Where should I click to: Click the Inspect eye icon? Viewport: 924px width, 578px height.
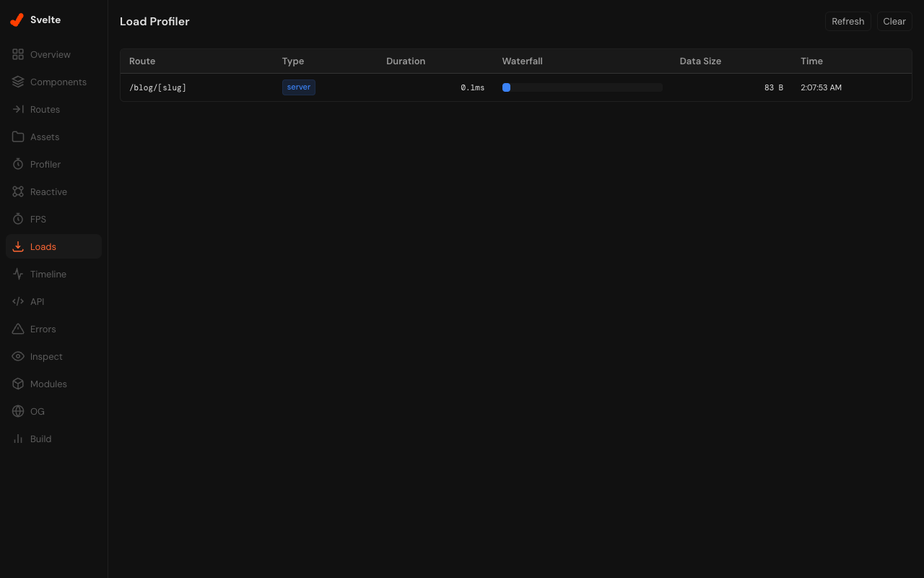(18, 356)
